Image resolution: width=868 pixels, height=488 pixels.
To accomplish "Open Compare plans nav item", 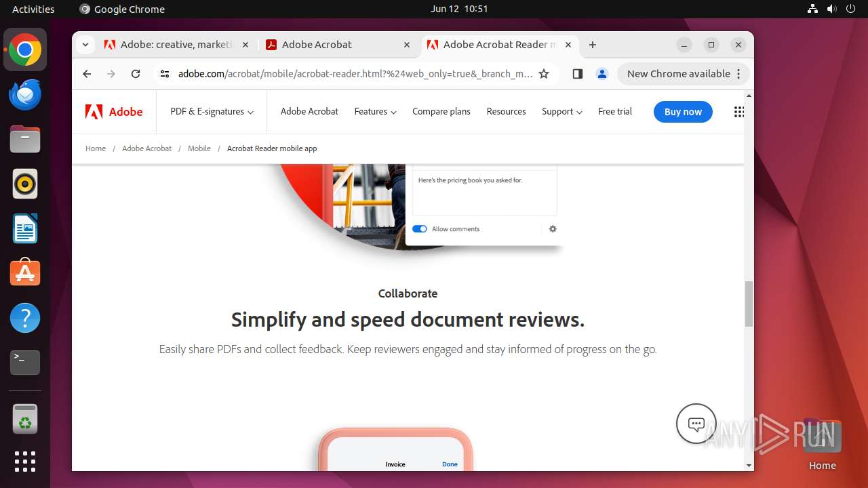I will click(x=441, y=112).
